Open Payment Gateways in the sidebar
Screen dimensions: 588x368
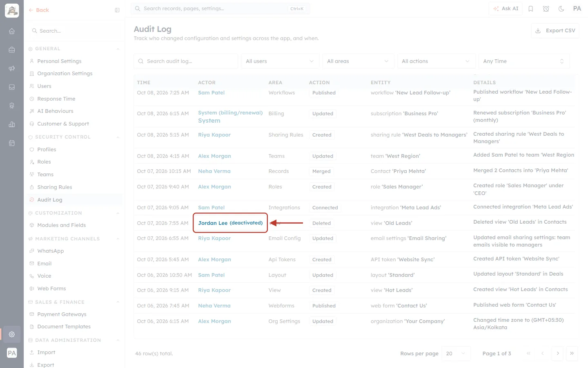coord(62,314)
